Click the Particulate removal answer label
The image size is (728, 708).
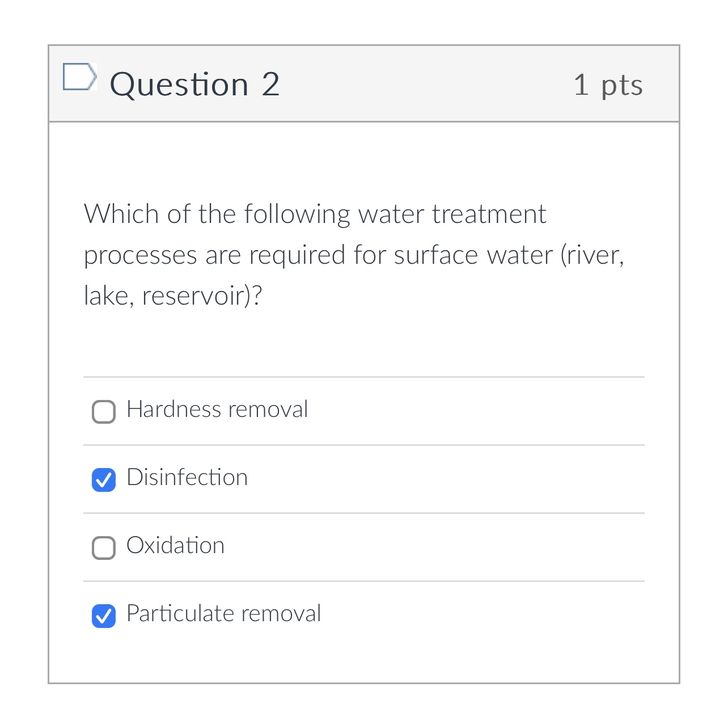click(x=223, y=614)
